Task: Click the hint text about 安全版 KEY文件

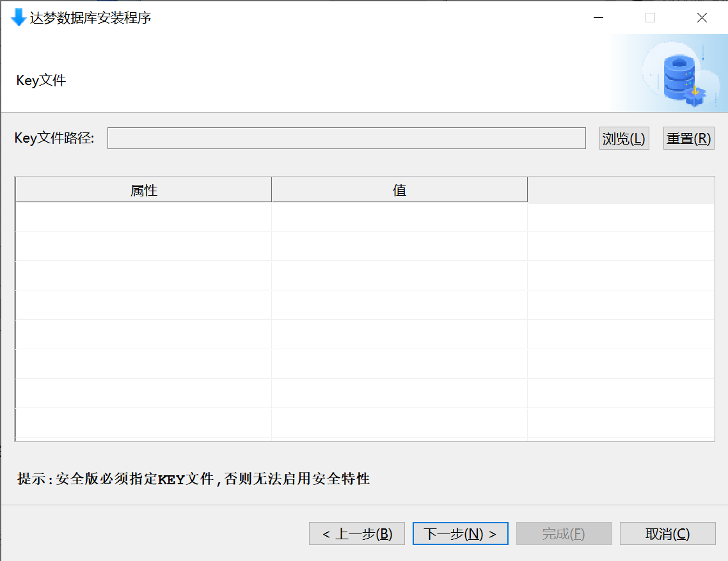Action: click(194, 478)
